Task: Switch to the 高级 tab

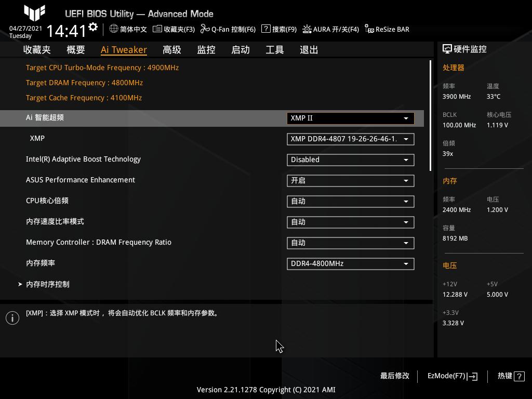Action: (171, 49)
